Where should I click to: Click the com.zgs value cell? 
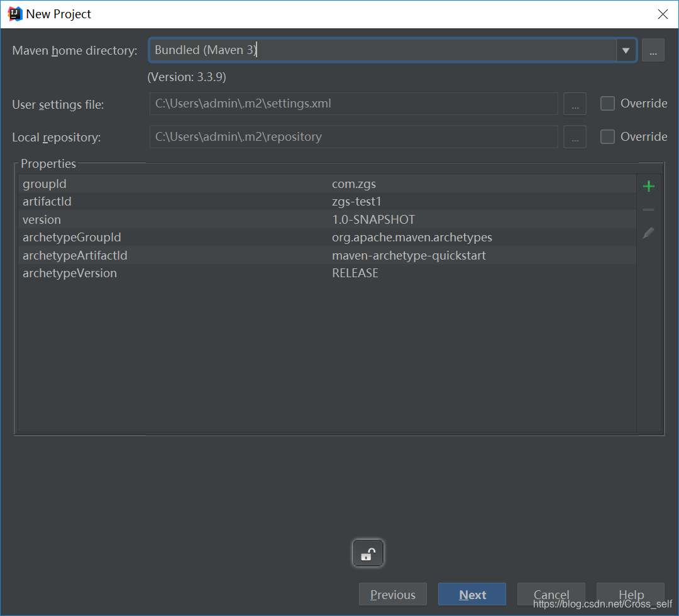(354, 184)
